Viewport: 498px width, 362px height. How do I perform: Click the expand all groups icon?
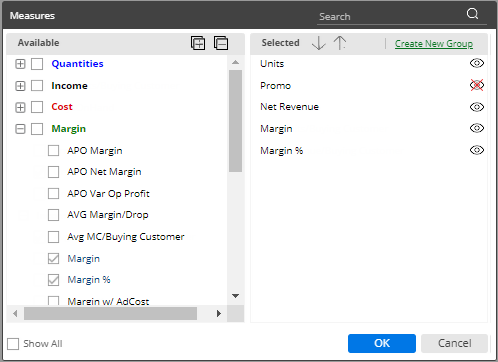point(198,43)
